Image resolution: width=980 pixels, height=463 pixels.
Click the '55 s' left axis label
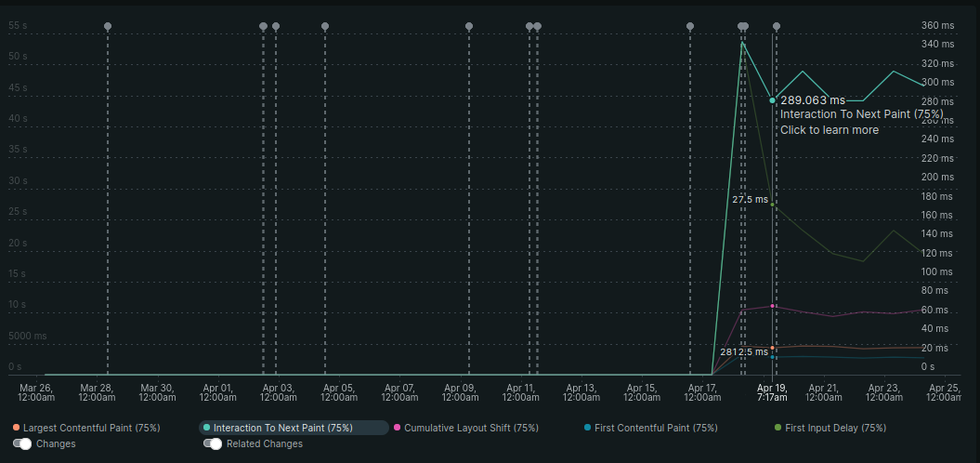(19, 26)
